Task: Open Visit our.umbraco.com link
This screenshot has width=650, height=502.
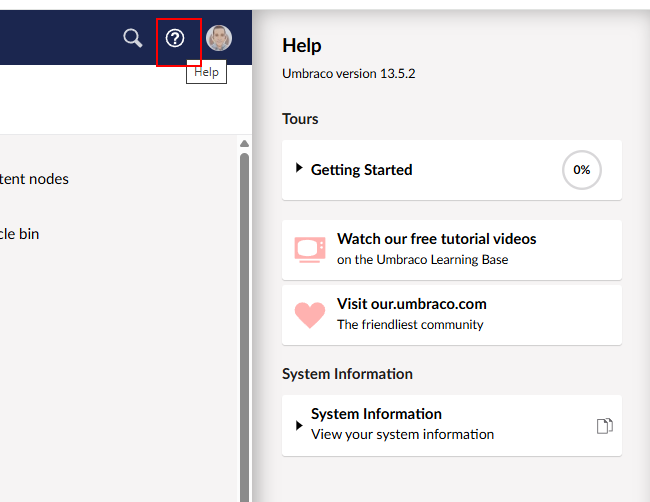Action: tap(412, 304)
